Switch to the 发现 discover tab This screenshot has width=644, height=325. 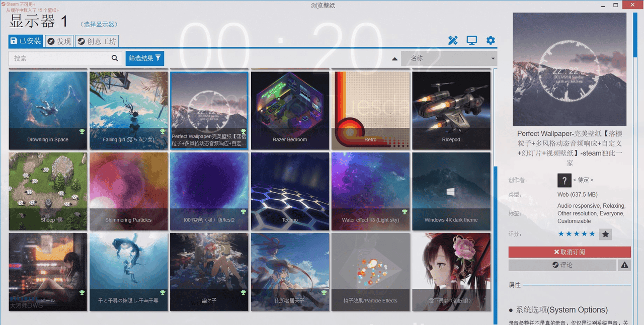pos(59,41)
